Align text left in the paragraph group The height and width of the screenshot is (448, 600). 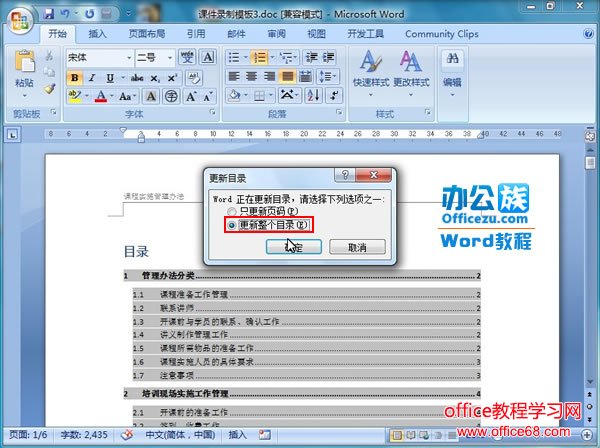click(x=234, y=77)
